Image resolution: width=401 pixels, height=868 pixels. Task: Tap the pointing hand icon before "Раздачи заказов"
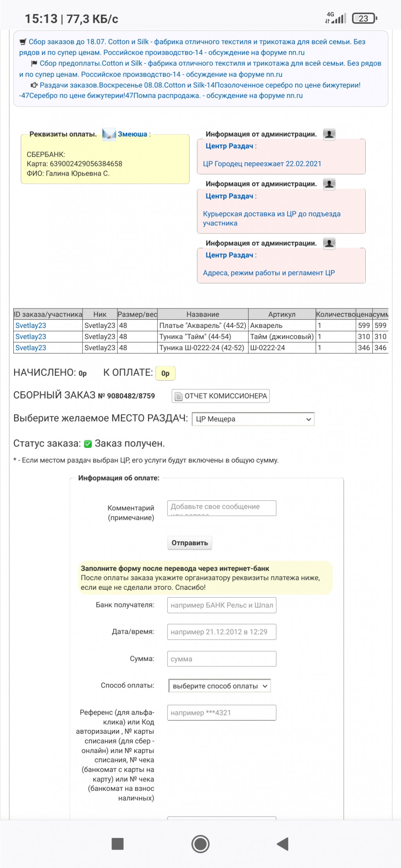coord(34,85)
